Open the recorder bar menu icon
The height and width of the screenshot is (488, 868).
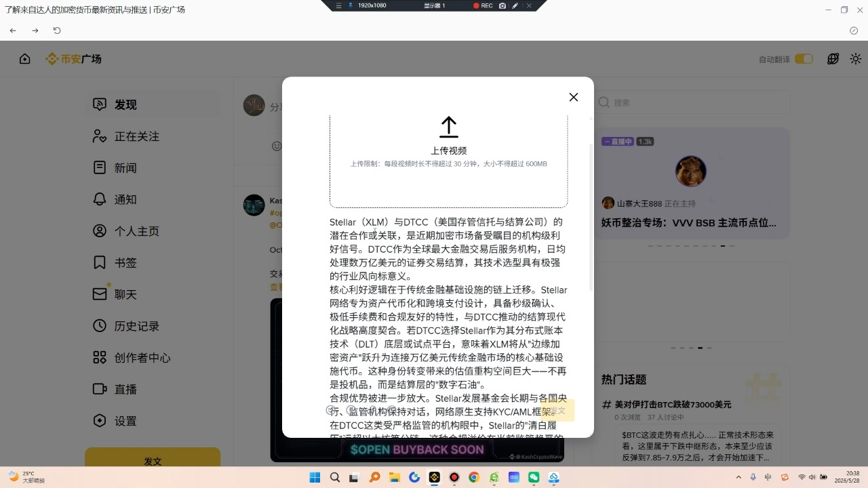[339, 5]
